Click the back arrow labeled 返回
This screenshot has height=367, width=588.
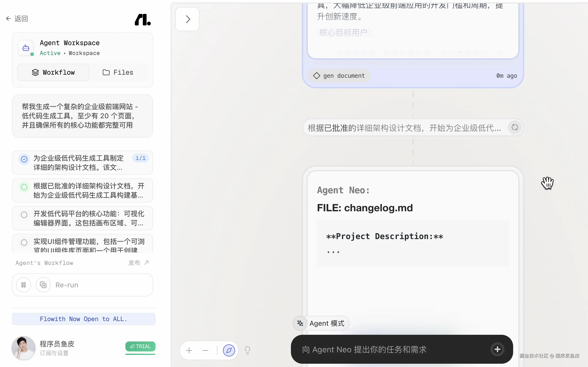pyautogui.click(x=17, y=19)
